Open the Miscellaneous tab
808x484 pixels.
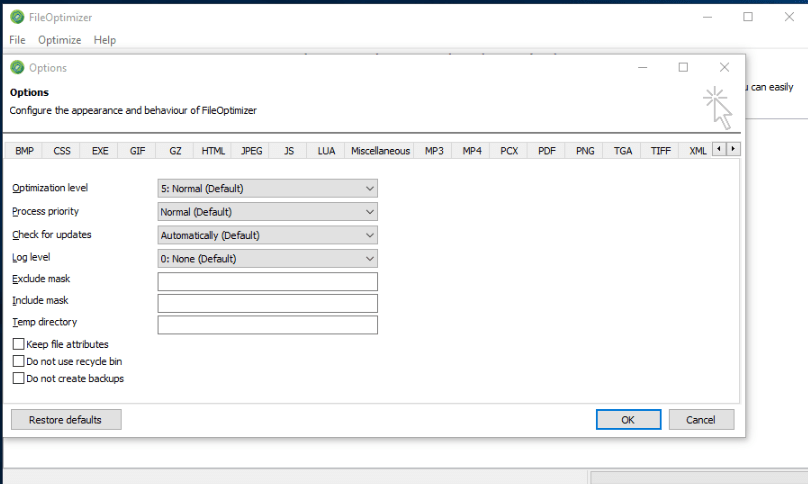click(380, 151)
